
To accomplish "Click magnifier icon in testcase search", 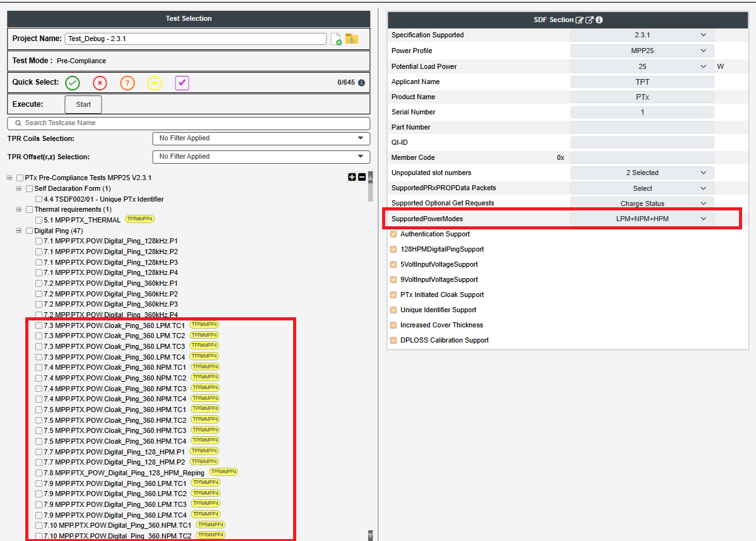I will pos(18,123).
